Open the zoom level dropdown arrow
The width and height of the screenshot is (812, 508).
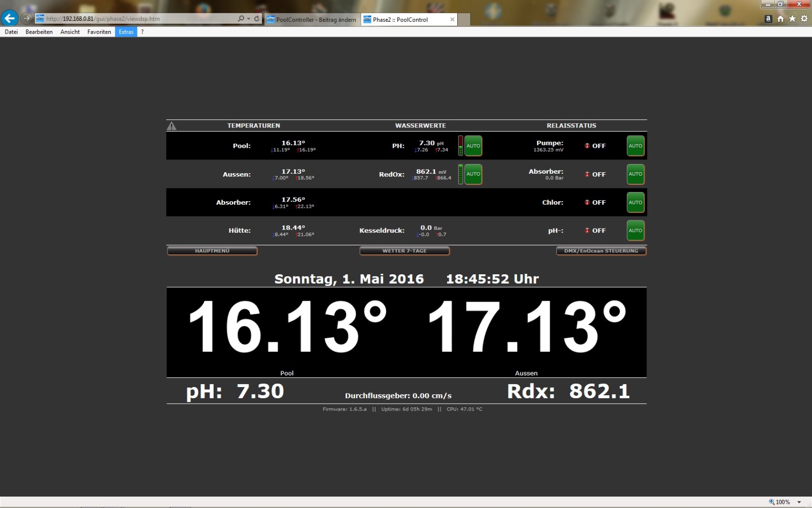coord(799,502)
